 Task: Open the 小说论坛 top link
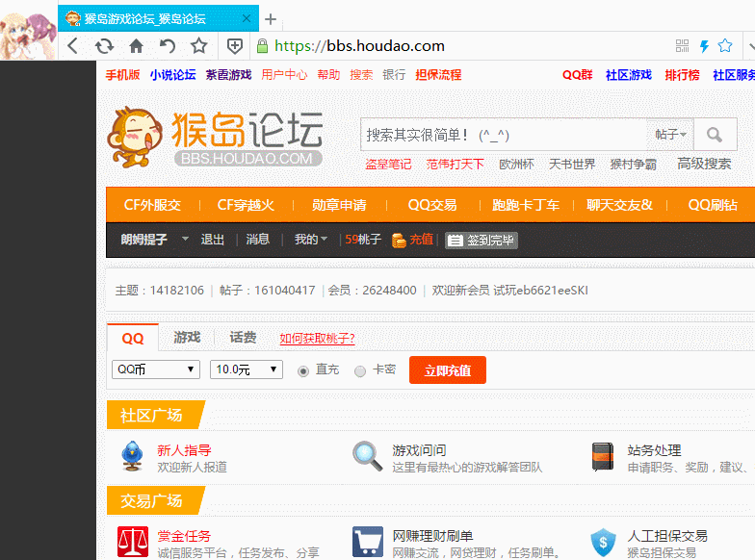[173, 75]
